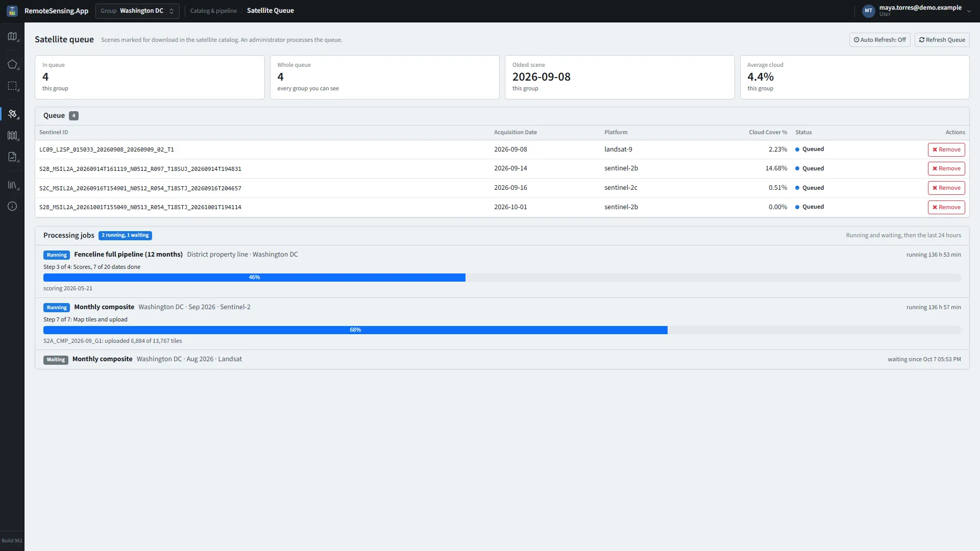
Task: Click the Monthly composite 68% progress bar
Action: point(502,330)
